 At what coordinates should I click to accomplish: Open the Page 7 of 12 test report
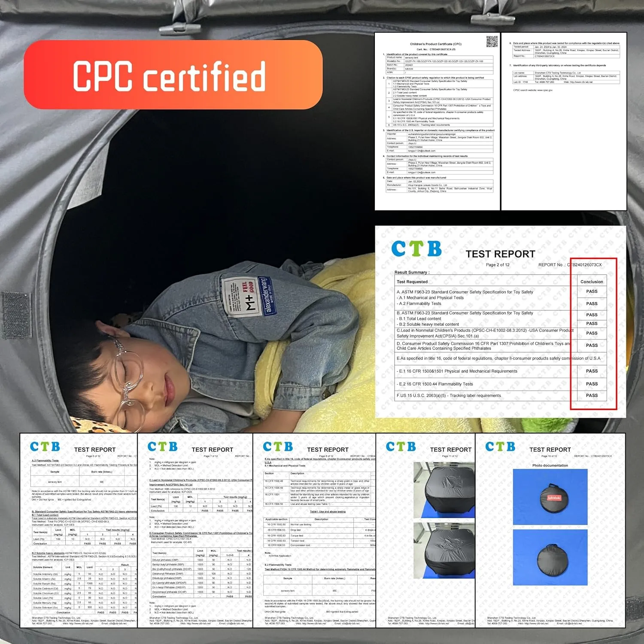pos(195,530)
